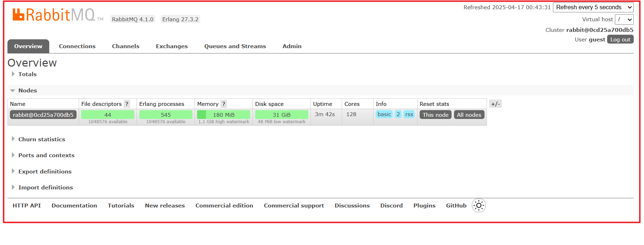Viewport: 644px width, 245px height.
Task: Click the Info column header
Action: coord(381,104)
